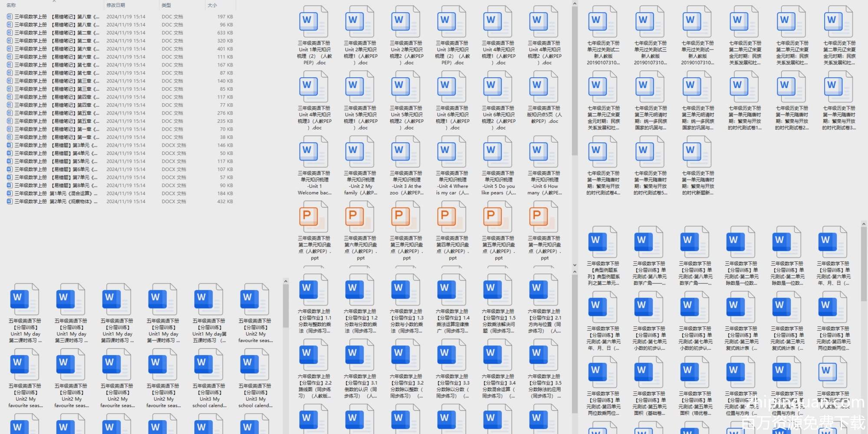Select the 【易错题】第8单元 file row
This screenshot has height=434, width=868.
[120, 185]
